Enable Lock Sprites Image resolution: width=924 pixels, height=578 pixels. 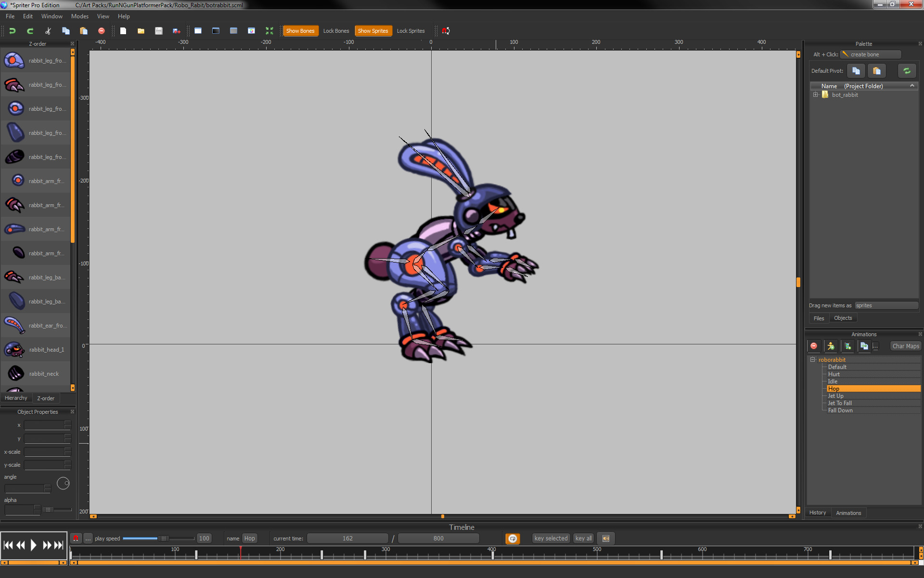(x=411, y=30)
